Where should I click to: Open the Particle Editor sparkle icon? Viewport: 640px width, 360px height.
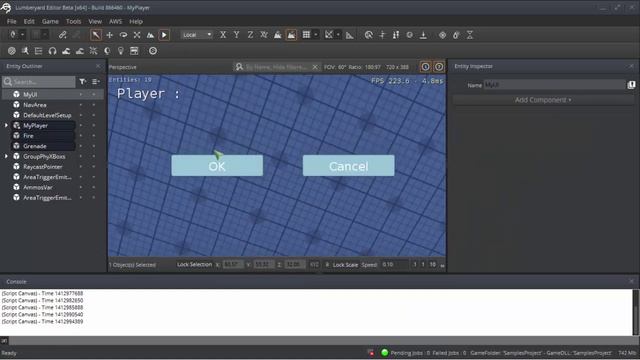(x=93, y=51)
